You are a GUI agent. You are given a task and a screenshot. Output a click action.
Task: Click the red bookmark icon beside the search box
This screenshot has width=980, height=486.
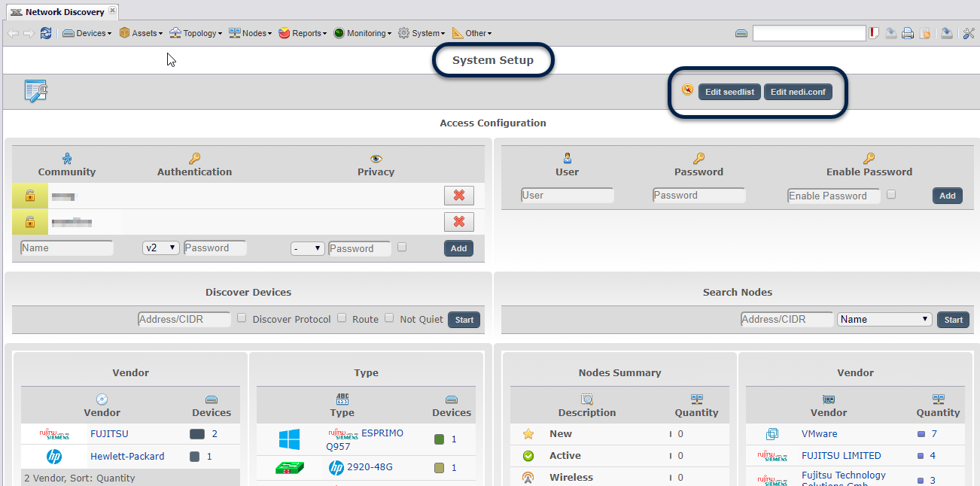coord(875,33)
